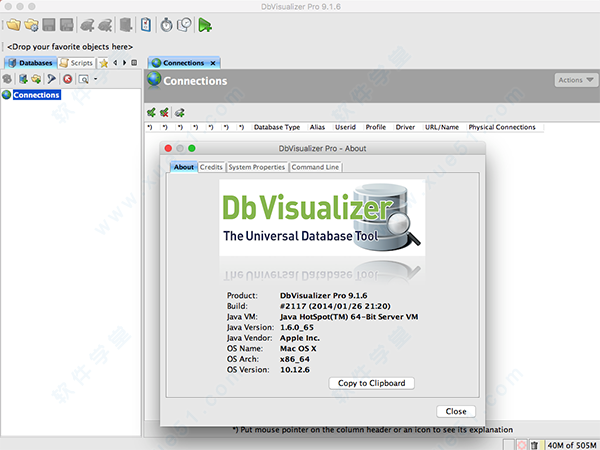Close the Connections editor tab

213,63
